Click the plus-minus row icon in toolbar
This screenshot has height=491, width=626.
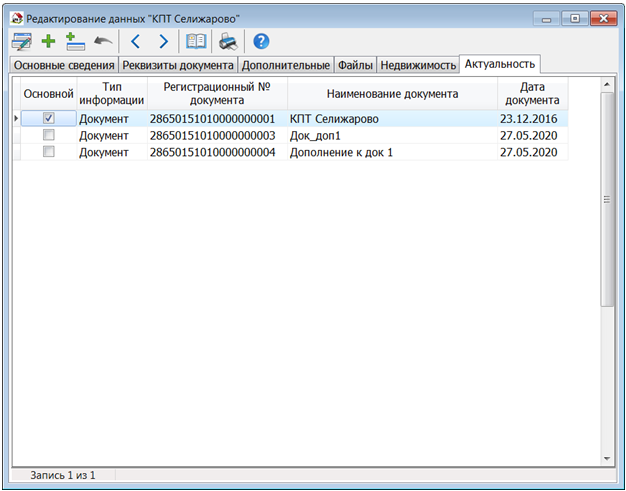pyautogui.click(x=74, y=41)
